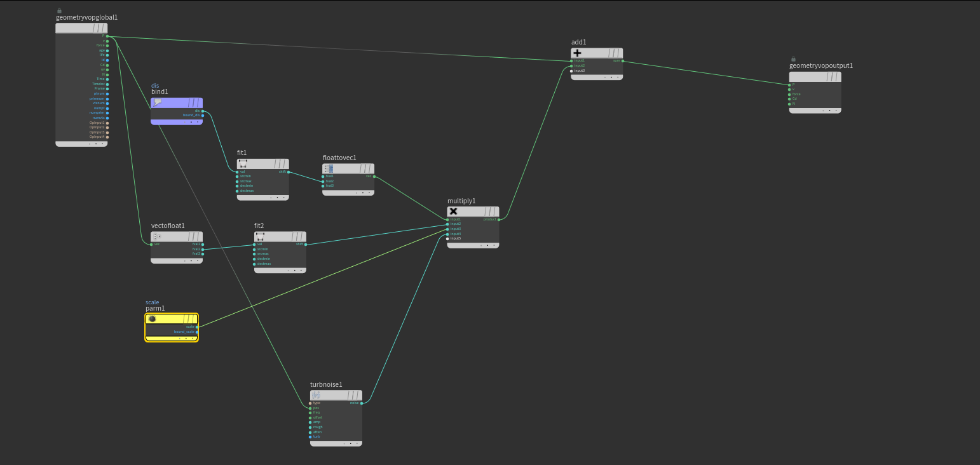Toggle flag strips on geometryvopoutput1 node
The width and height of the screenshot is (980, 465).
(x=833, y=77)
